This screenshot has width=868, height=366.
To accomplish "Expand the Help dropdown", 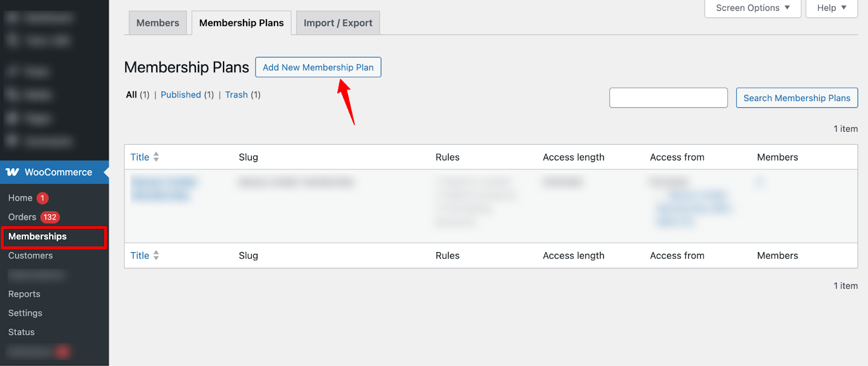I will 831,8.
